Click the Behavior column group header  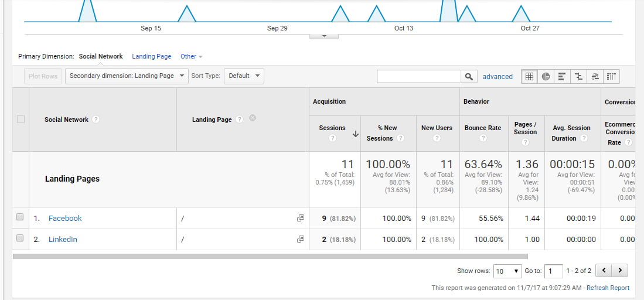point(476,101)
